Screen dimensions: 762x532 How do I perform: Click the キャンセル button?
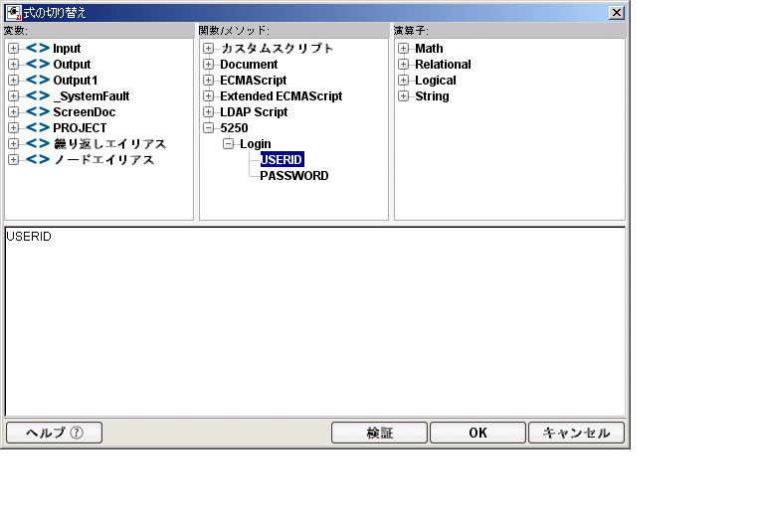[576, 433]
